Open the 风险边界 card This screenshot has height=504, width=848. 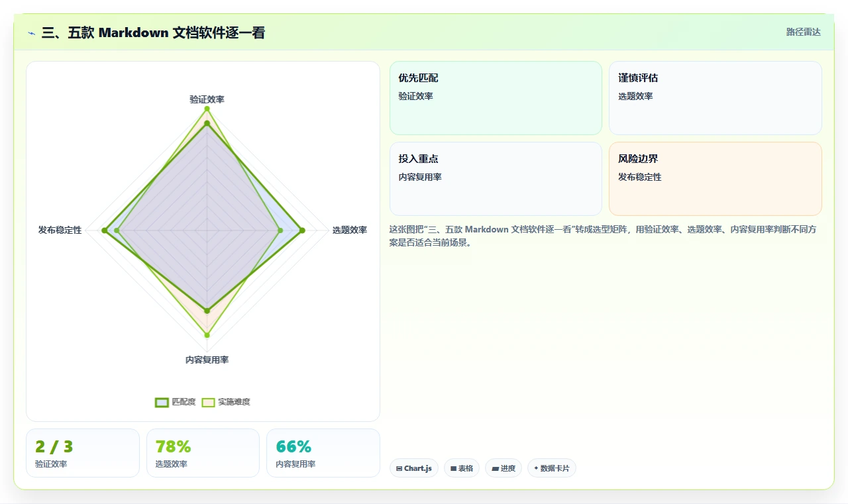715,179
